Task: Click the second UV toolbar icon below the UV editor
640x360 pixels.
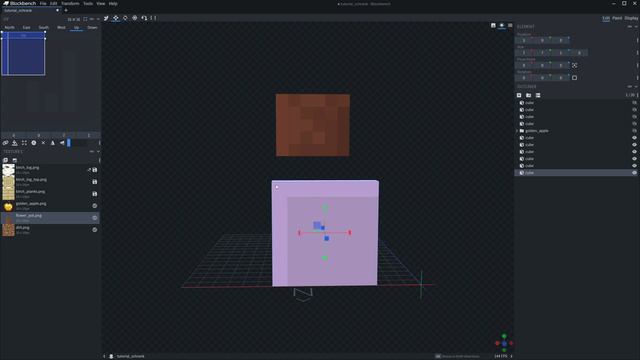Action: (x=15, y=143)
